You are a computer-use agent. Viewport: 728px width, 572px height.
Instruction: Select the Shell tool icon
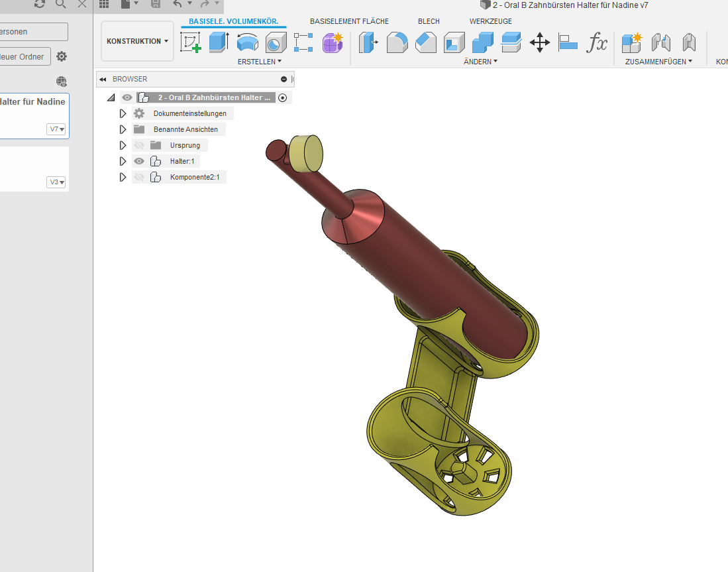click(x=454, y=42)
